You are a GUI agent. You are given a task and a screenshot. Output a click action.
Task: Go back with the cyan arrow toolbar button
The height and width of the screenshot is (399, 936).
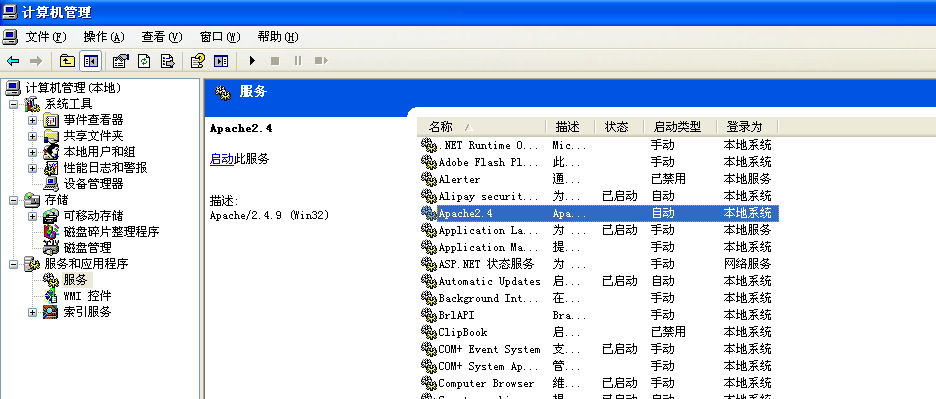[13, 61]
